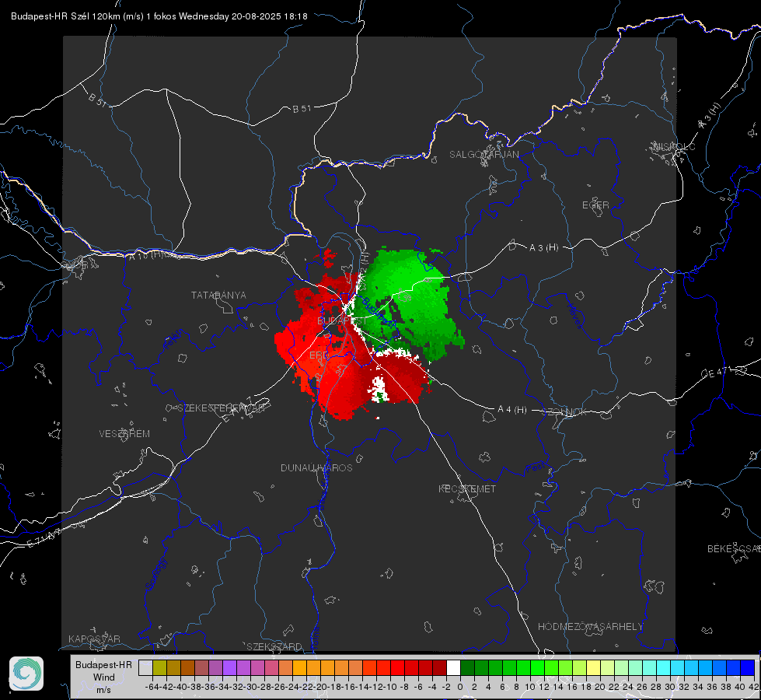
Task: Click the blue 'Somogy' county label
Action: pyautogui.click(x=156, y=574)
